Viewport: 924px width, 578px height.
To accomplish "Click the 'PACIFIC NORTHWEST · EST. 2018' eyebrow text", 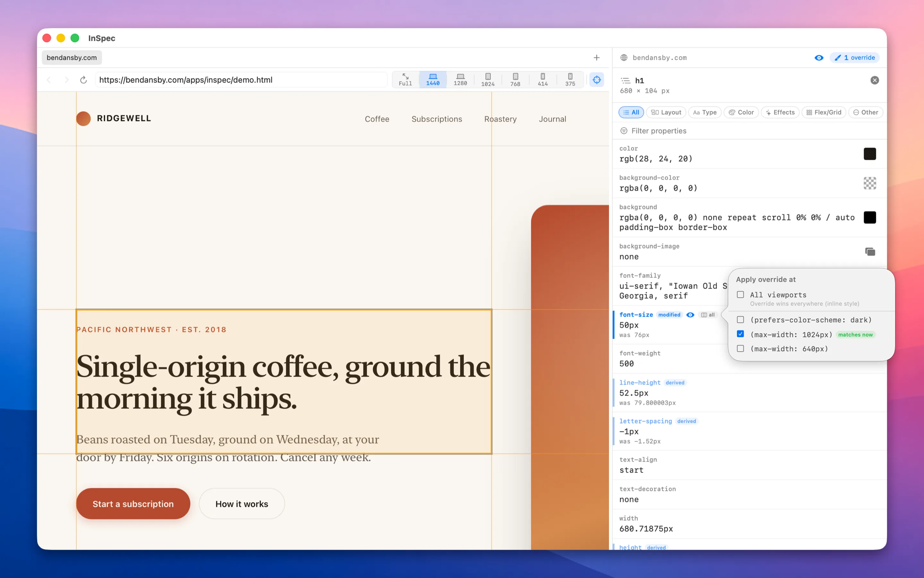I will coord(151,329).
